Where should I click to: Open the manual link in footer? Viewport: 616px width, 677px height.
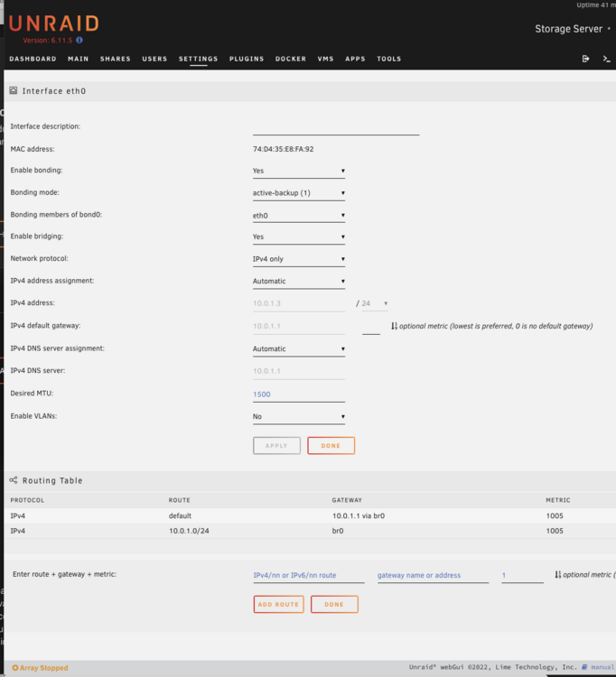(x=602, y=667)
